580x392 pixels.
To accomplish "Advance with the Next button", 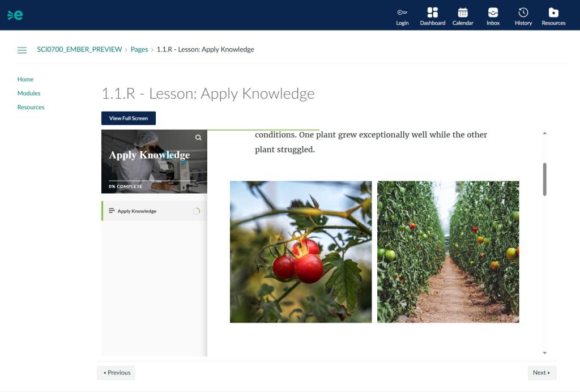I will 541,372.
